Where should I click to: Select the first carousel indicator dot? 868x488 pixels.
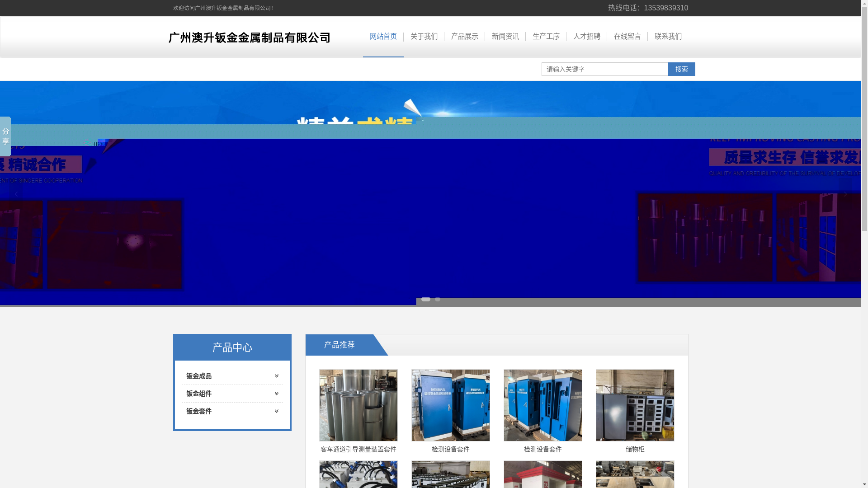425,299
